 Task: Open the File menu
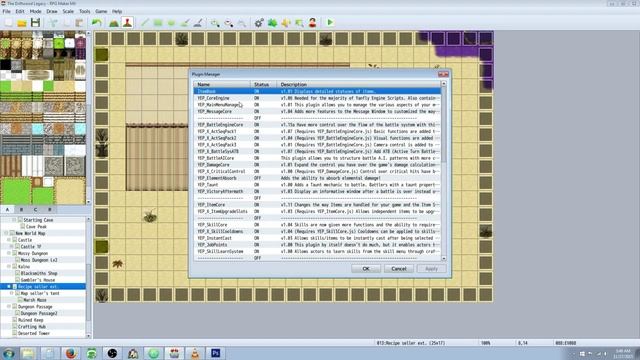[7, 11]
